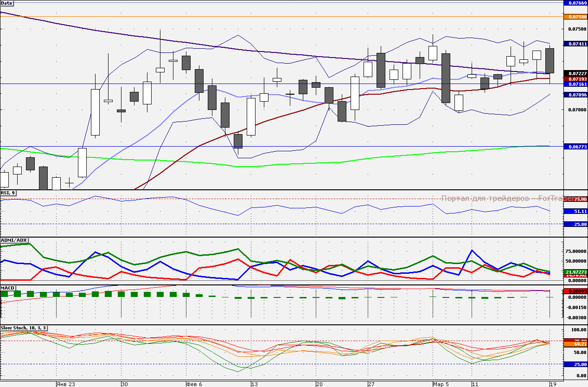
Task: Select the 0.06773 price level tag
Action: pyautogui.click(x=575, y=147)
